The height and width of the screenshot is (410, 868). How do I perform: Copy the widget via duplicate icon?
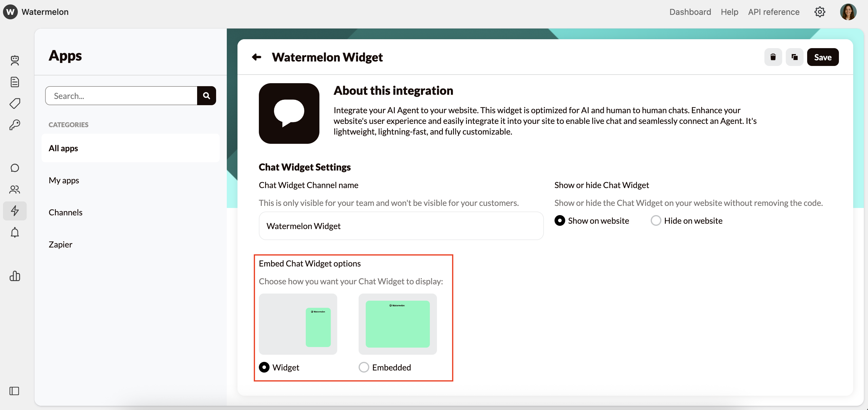point(795,57)
